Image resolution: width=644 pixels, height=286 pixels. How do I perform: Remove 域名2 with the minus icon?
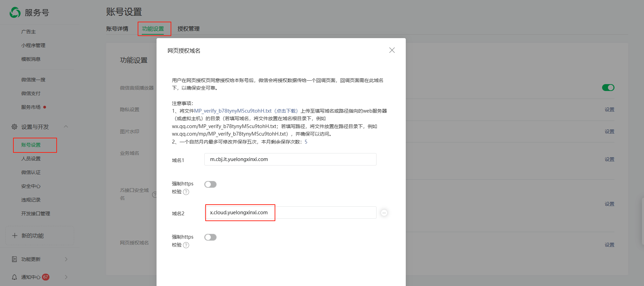point(384,213)
